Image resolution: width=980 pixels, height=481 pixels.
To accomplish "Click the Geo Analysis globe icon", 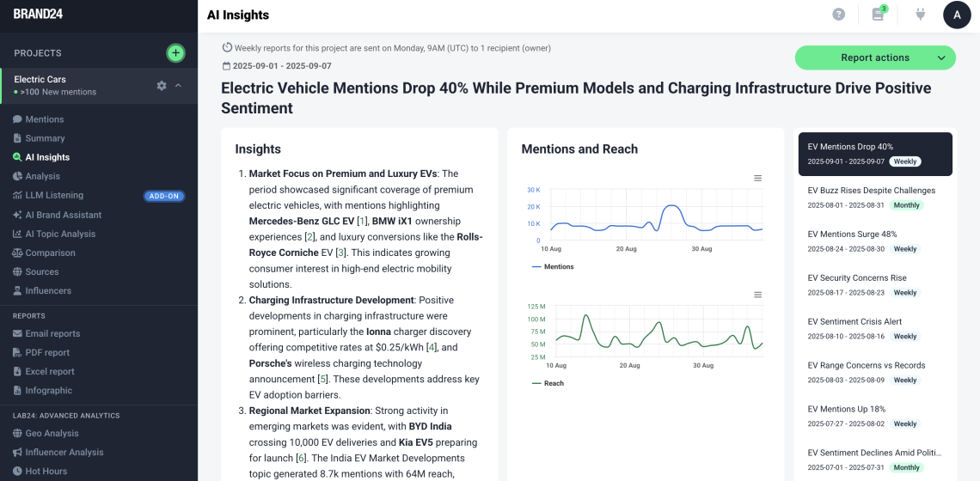I will [17, 434].
